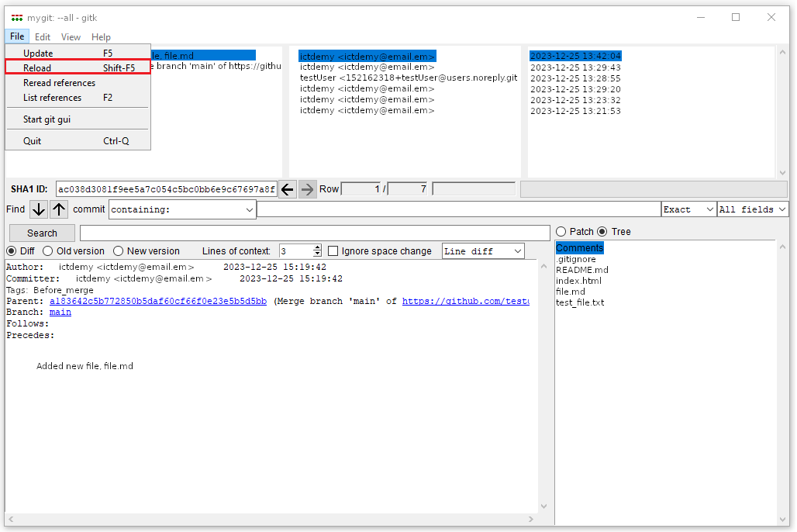
Task: Click the Find next down arrow button
Action: (39, 209)
